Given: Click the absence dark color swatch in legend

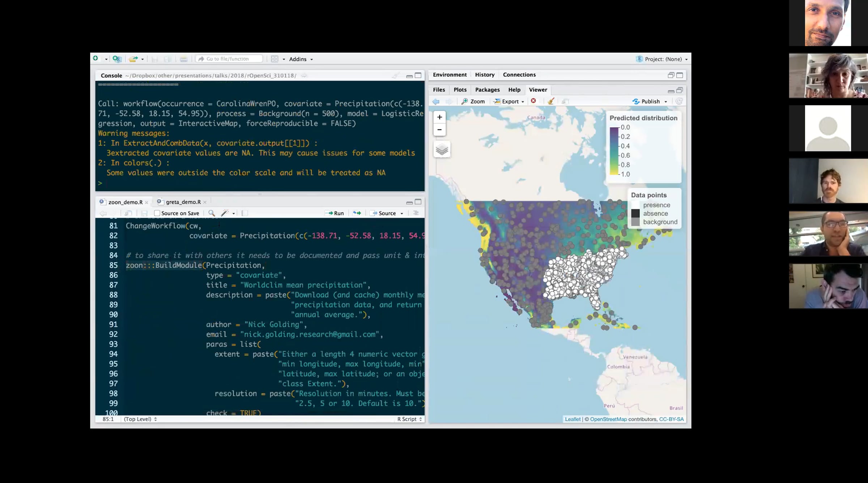Looking at the screenshot, I should point(635,213).
